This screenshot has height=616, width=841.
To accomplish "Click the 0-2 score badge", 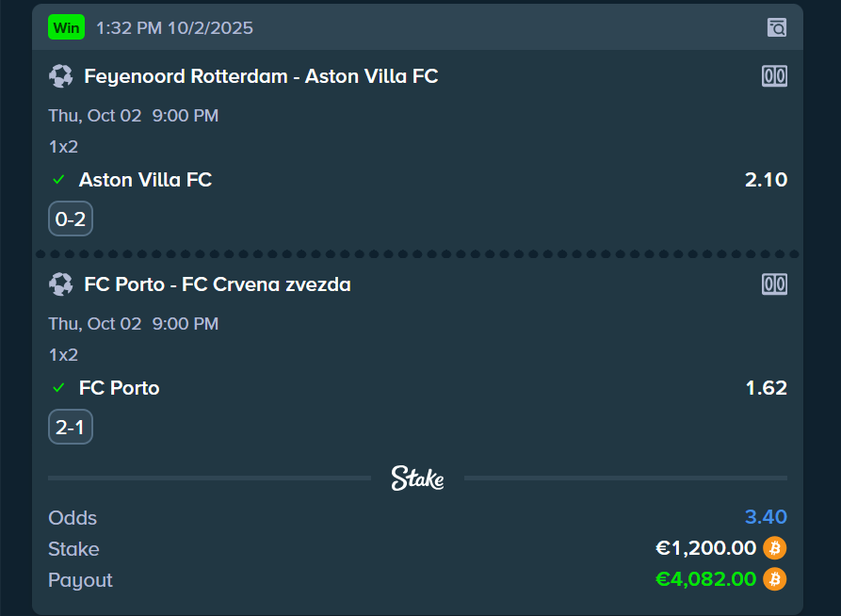I will [x=71, y=220].
